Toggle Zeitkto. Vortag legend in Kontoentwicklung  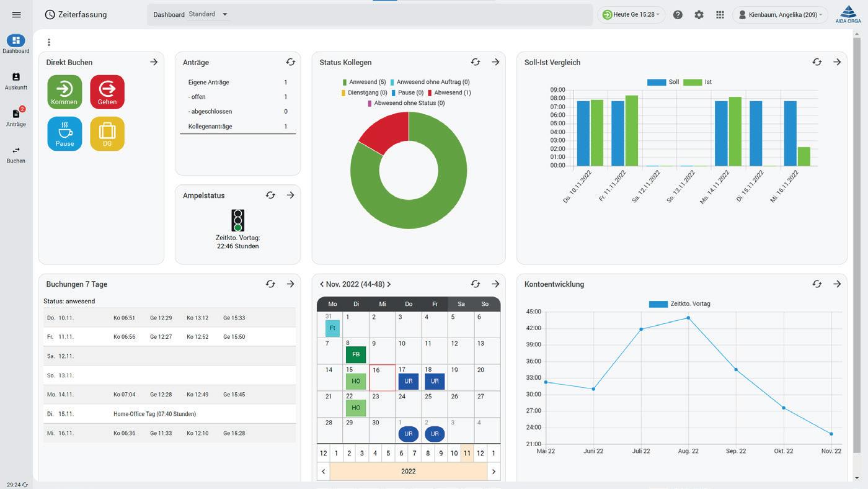coord(680,304)
